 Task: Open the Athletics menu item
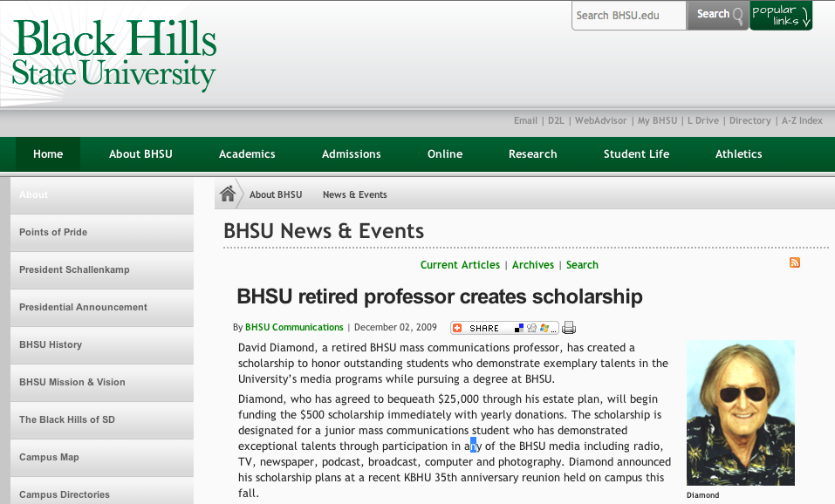click(x=738, y=154)
